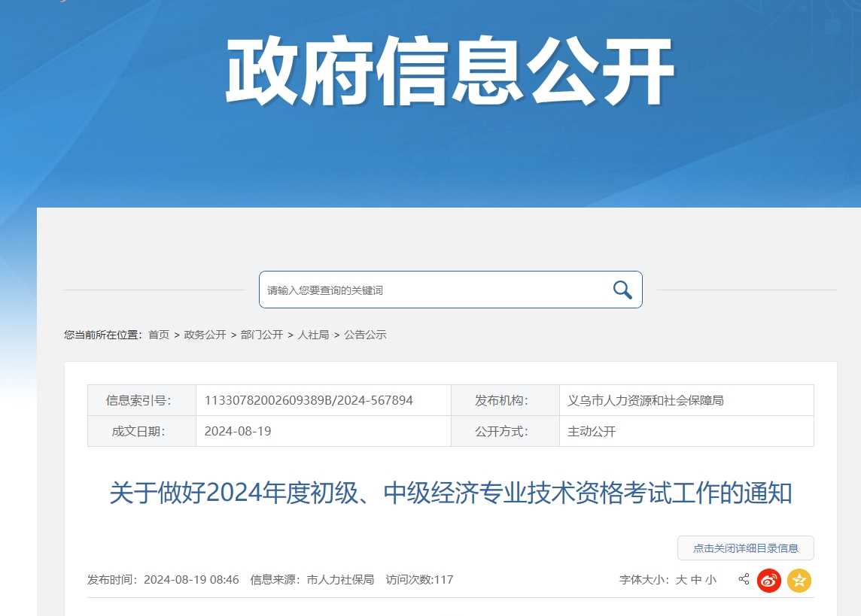Click the yellow star QZone icon
The height and width of the screenshot is (616, 861).
[799, 580]
